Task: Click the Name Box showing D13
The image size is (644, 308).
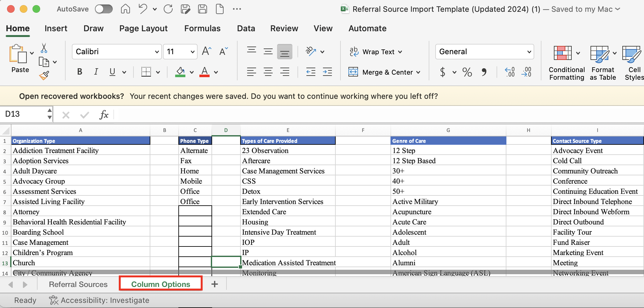Action: point(24,114)
